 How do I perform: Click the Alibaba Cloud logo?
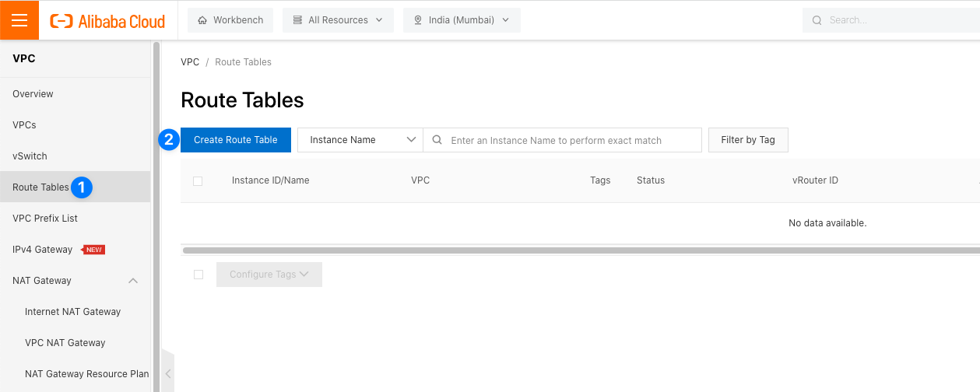[107, 21]
